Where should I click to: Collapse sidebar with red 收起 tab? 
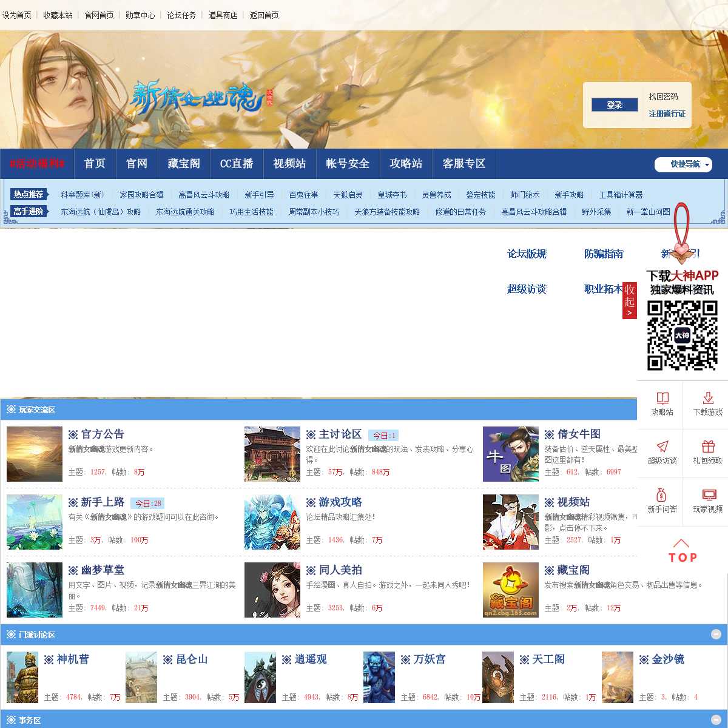click(630, 300)
